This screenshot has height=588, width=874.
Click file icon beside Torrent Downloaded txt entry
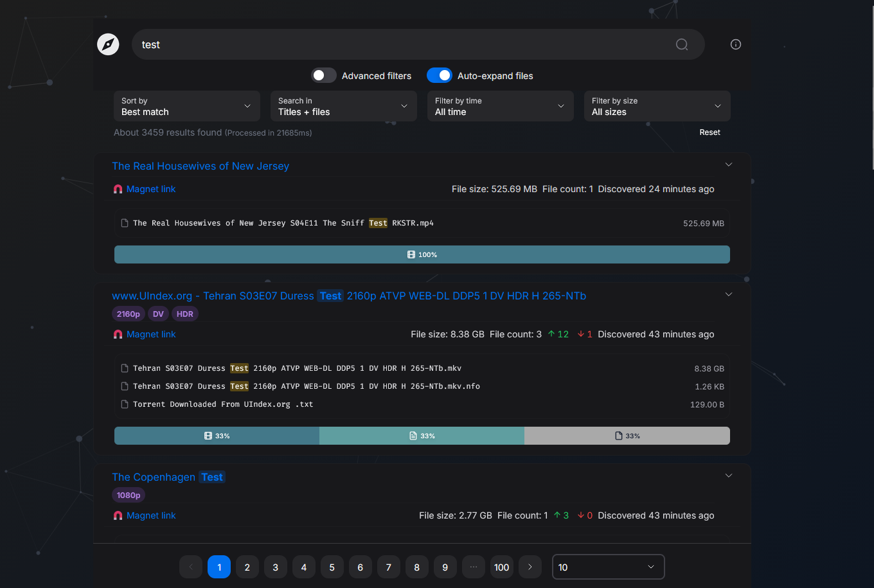[x=125, y=404]
